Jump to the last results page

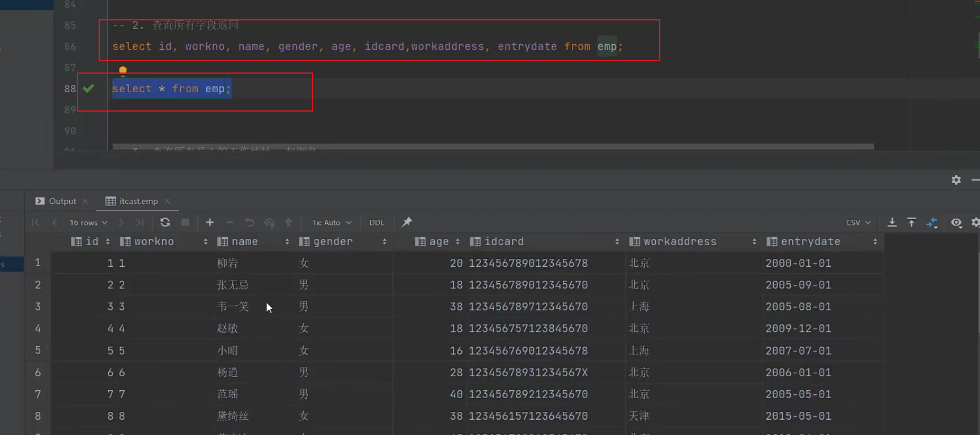[x=140, y=223]
